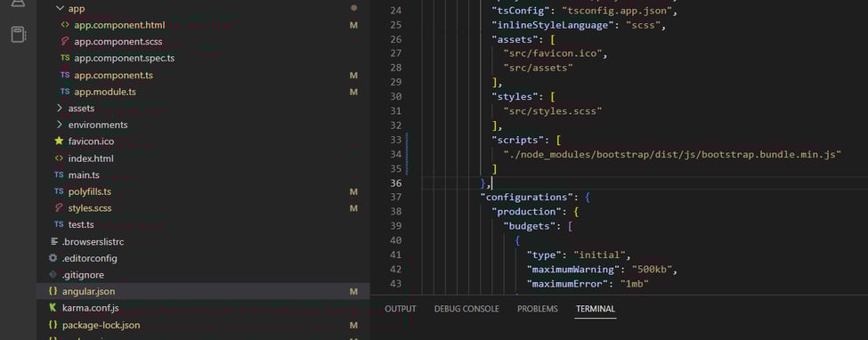Switch to the PROBLEMS tab
The image size is (868, 340).
538,309
